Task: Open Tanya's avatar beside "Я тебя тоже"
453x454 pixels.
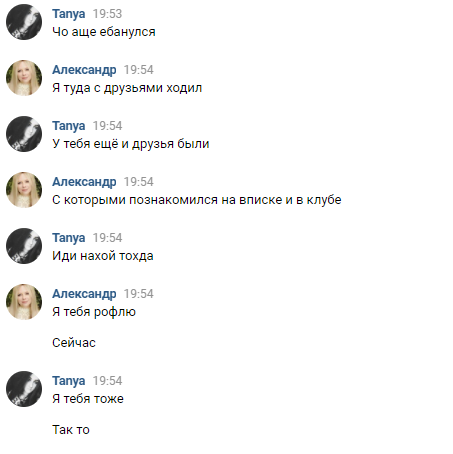Action: [x=24, y=389]
